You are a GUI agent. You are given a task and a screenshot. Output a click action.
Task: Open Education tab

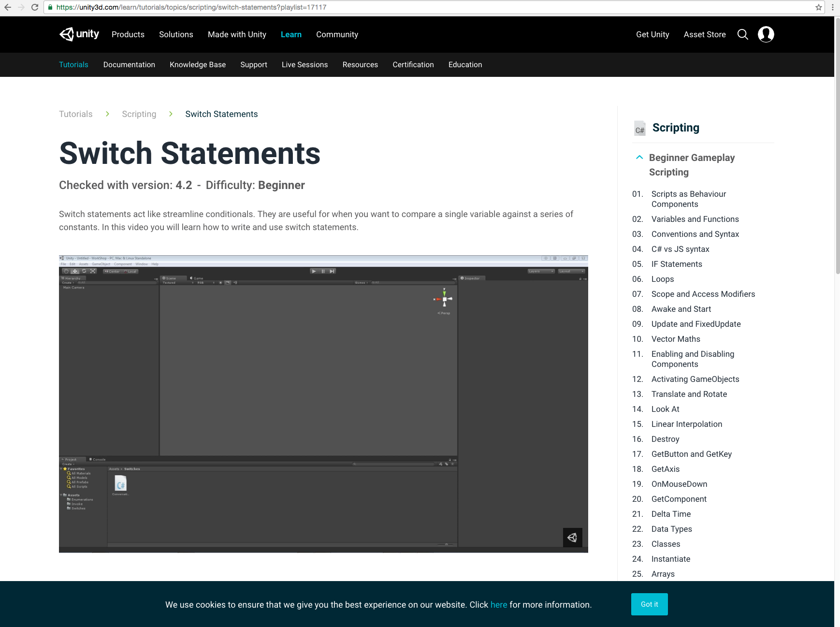[465, 65]
